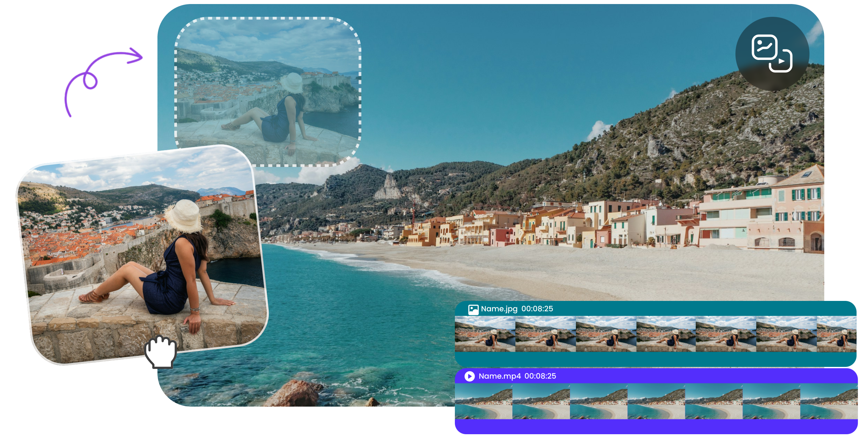This screenshot has height=447, width=868.
Task: Click the dashed drop zone preview
Action: point(267,92)
